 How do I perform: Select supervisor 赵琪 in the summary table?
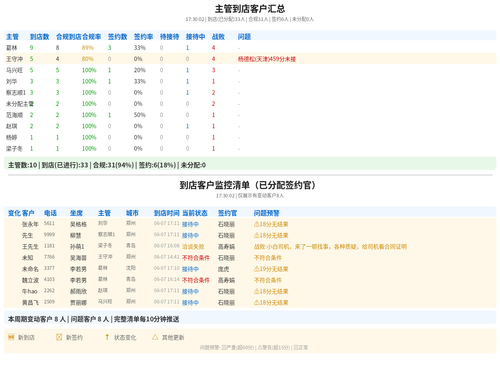[x=11, y=126]
